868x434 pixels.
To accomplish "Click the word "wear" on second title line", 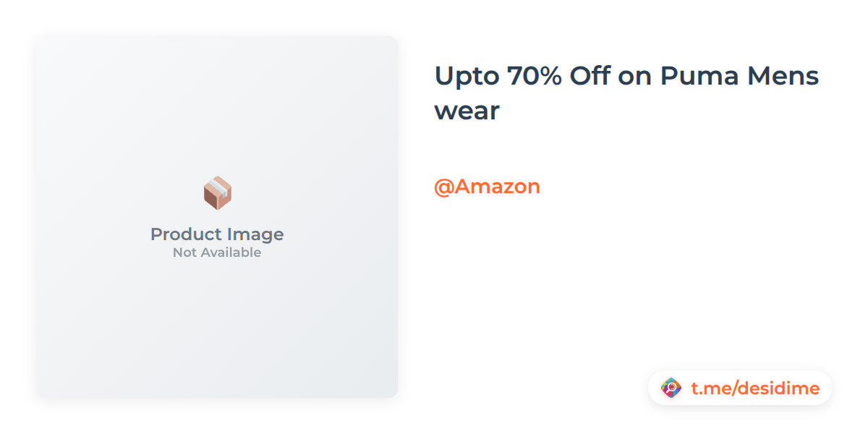I will 467,112.
